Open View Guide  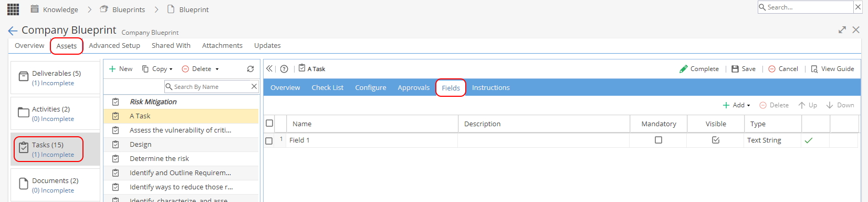[833, 69]
